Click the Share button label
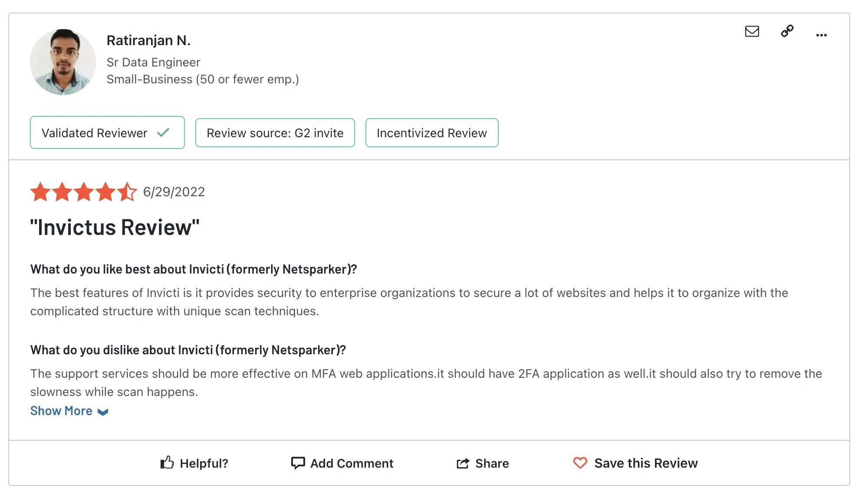868x495 pixels. click(x=492, y=463)
